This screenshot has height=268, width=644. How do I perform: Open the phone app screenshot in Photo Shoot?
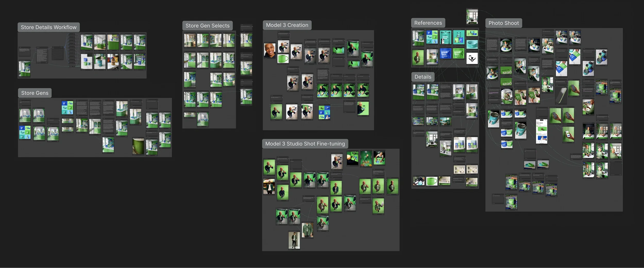[541, 131]
